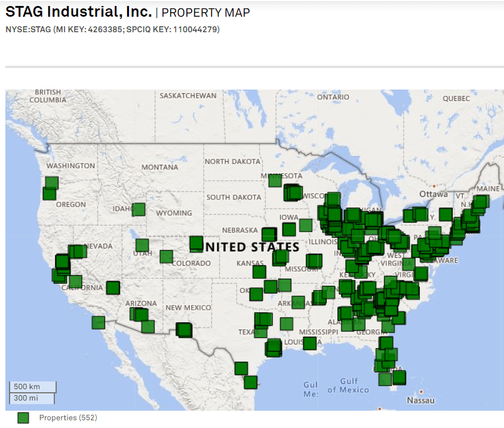
Task: Click the lone marker right of California label
Action: 113,288
